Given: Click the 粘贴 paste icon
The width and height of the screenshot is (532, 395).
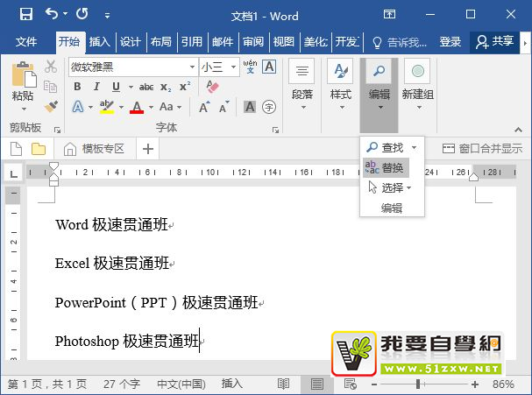Looking at the screenshot, I should pos(24,74).
